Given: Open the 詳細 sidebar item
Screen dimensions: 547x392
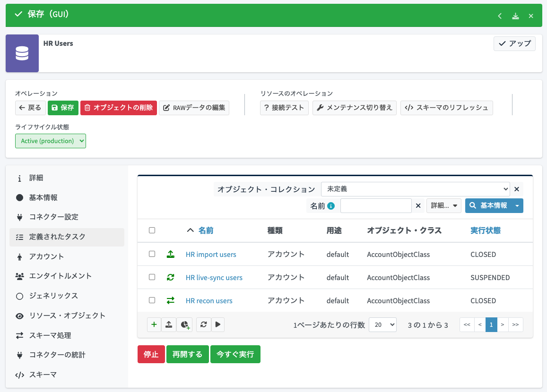Looking at the screenshot, I should (x=67, y=178).
